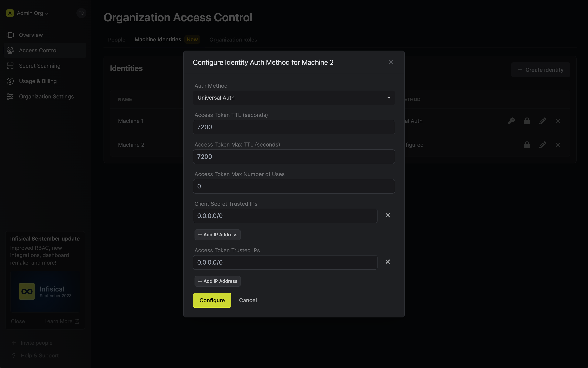Image resolution: width=588 pixels, height=368 pixels.
Task: Click the lock icon in Machine 2 row
Action: (527, 145)
